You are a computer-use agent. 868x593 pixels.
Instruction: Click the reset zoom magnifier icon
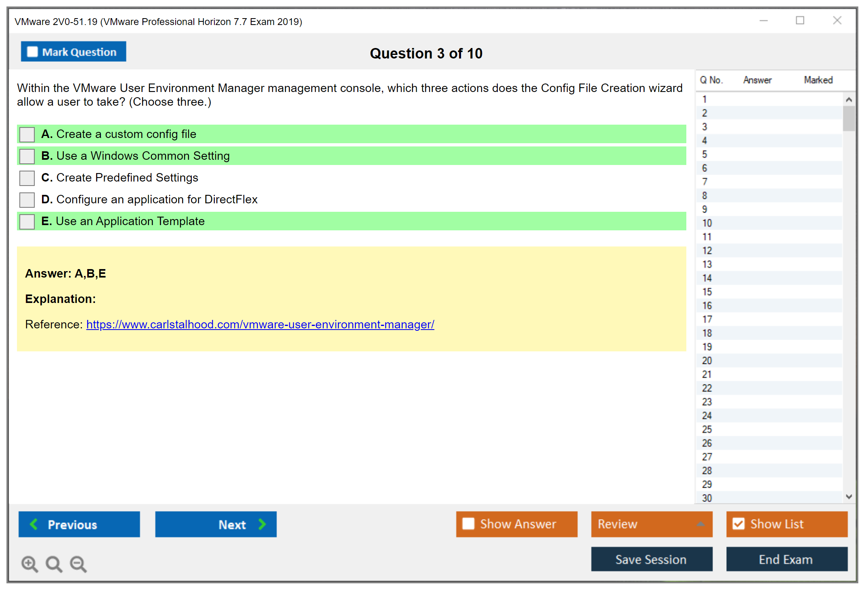click(x=54, y=564)
